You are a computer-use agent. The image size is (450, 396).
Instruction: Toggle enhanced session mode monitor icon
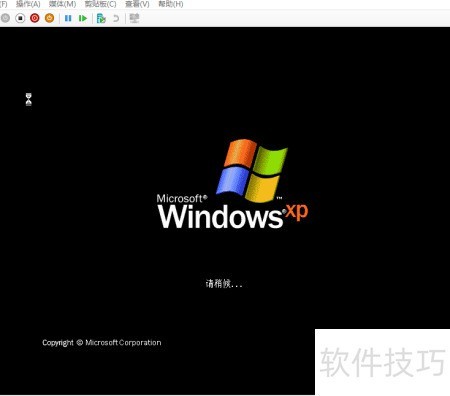click(x=134, y=18)
